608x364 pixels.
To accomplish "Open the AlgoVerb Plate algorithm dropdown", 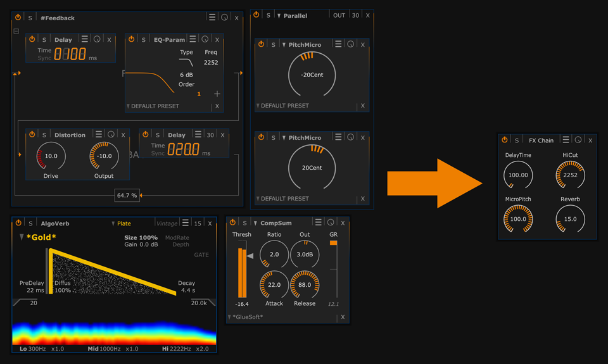I will 121,223.
